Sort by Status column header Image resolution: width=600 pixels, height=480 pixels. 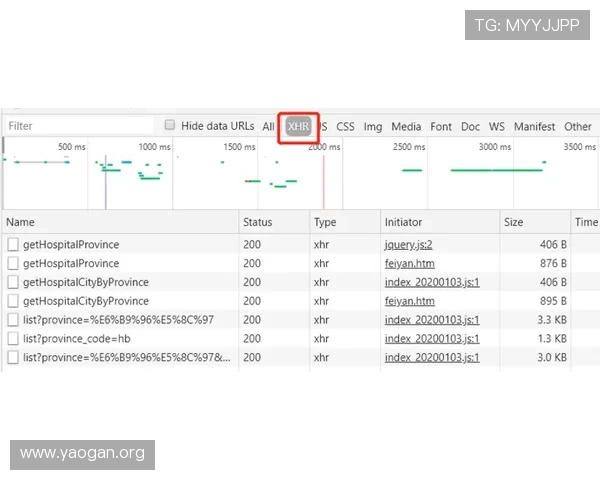click(x=274, y=222)
